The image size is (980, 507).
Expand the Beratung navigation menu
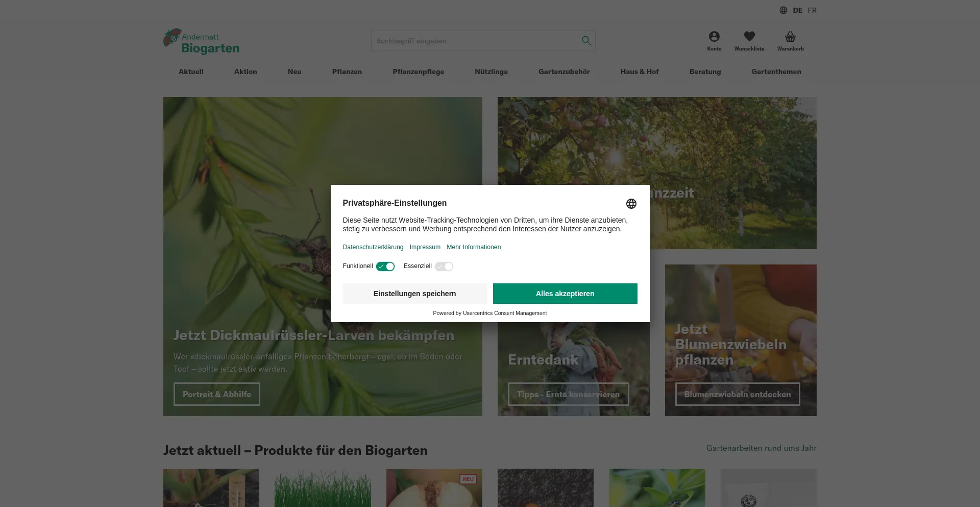click(705, 71)
